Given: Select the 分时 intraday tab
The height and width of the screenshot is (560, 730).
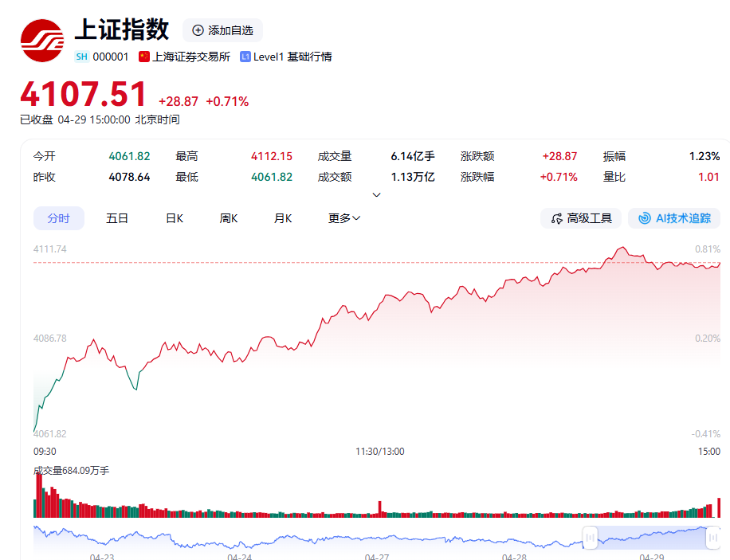Looking at the screenshot, I should [x=58, y=218].
